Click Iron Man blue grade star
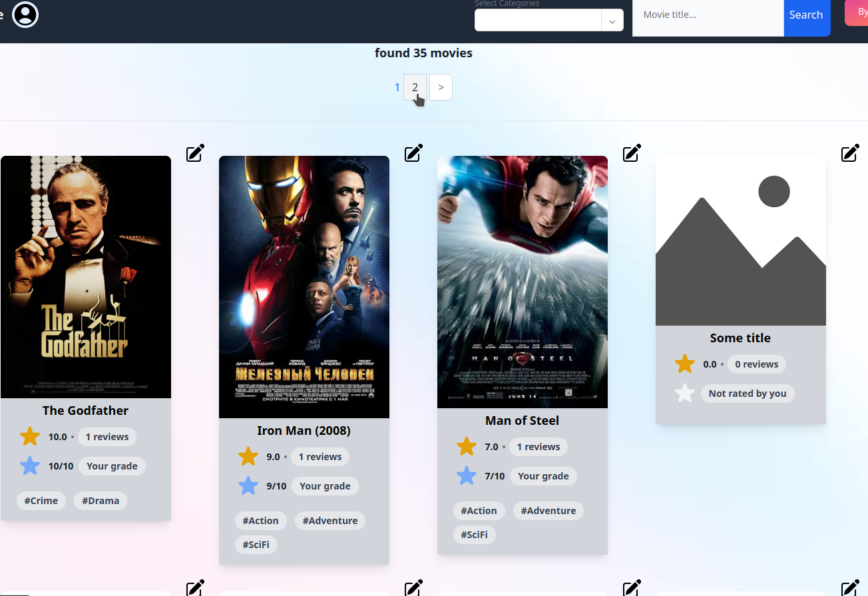This screenshot has height=596, width=868. [248, 485]
